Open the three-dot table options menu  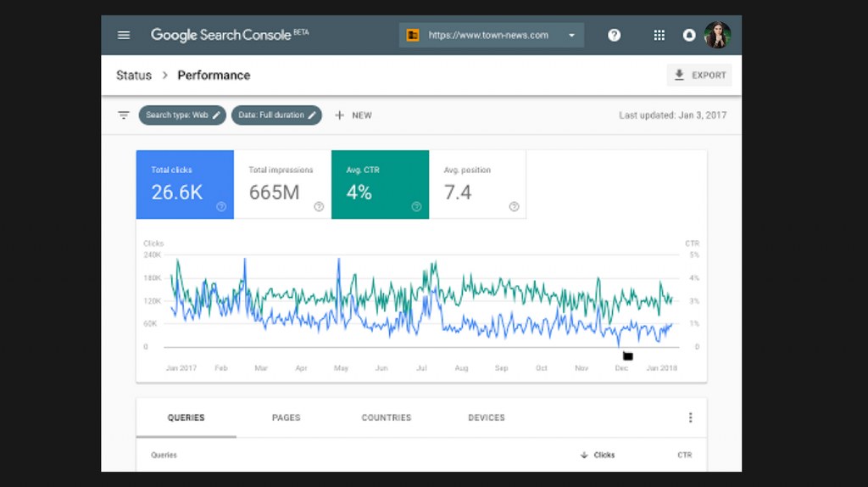coord(690,417)
